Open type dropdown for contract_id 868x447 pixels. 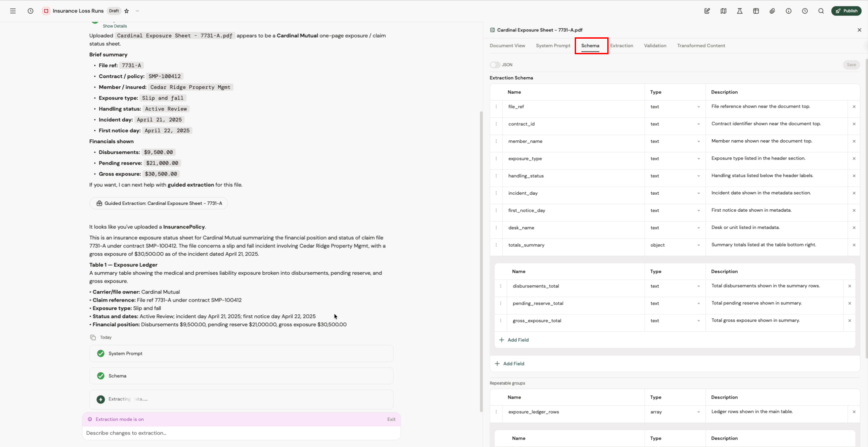click(675, 124)
